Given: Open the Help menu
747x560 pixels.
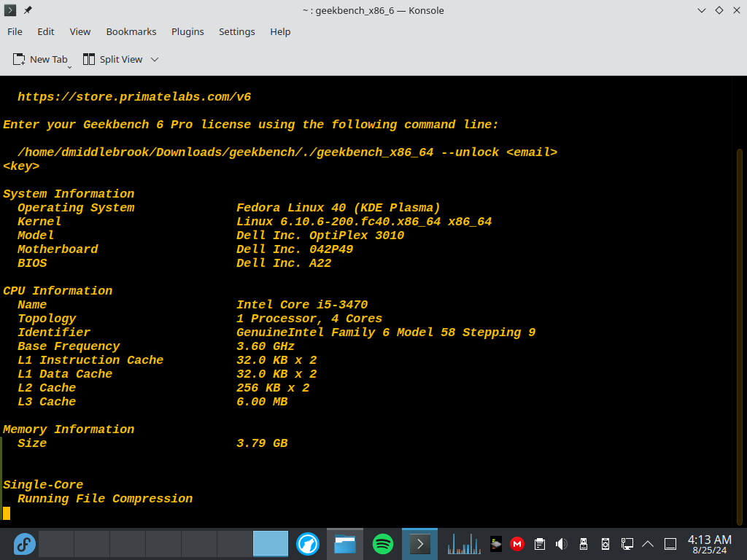Looking at the screenshot, I should coord(280,31).
